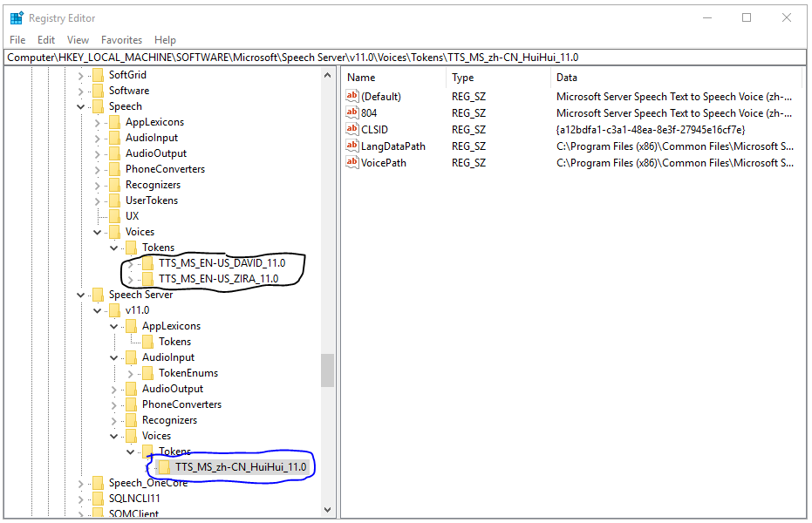Click the registry path address bar
Viewport: 812px width, 523px height.
point(405,58)
